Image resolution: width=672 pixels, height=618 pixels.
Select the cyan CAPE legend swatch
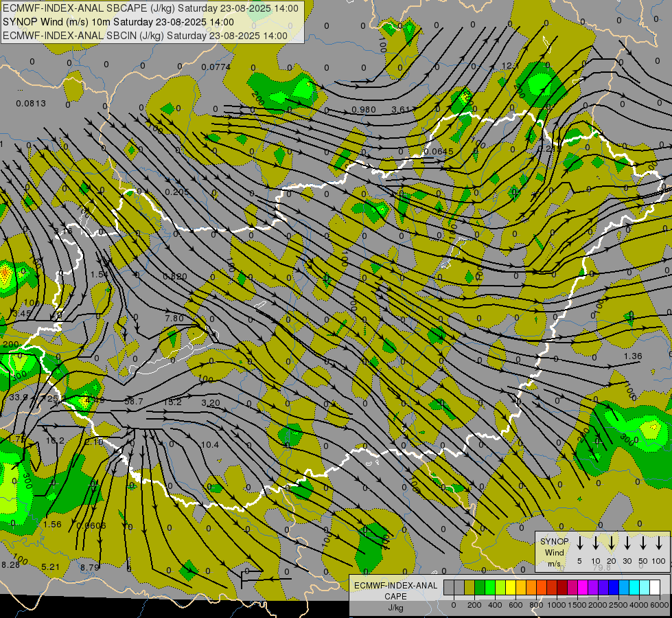634,587
